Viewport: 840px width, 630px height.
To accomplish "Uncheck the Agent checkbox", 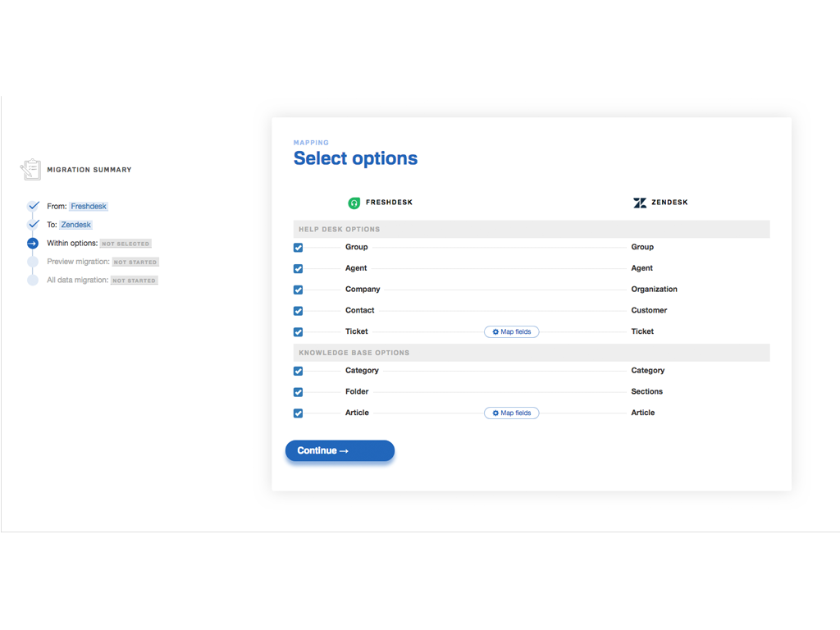I will point(298,269).
